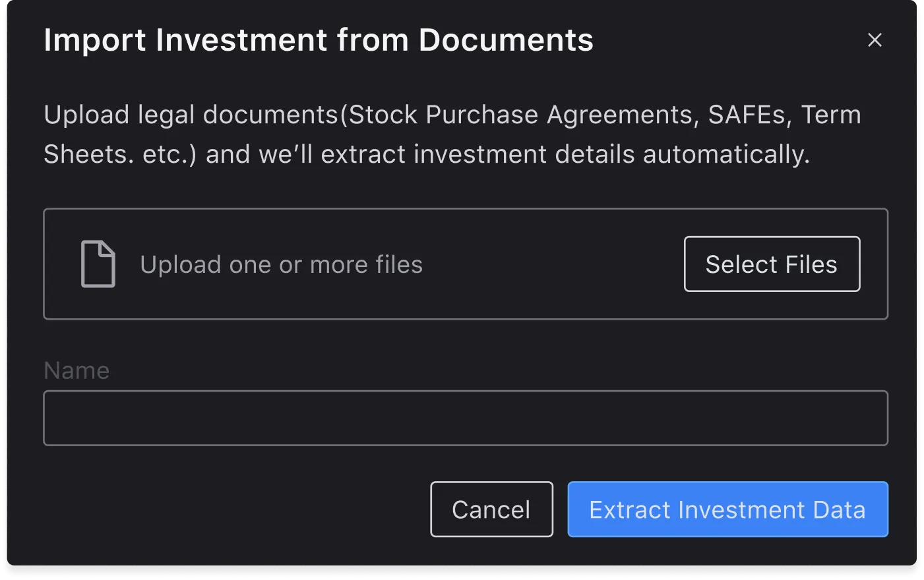The height and width of the screenshot is (580, 924).
Task: Click the Extract Investment Data button
Action: [727, 509]
